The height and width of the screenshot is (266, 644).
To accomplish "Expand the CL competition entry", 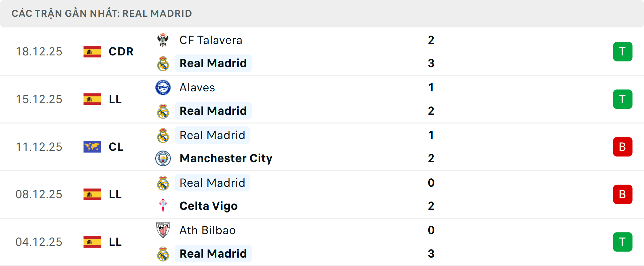I will [116, 147].
